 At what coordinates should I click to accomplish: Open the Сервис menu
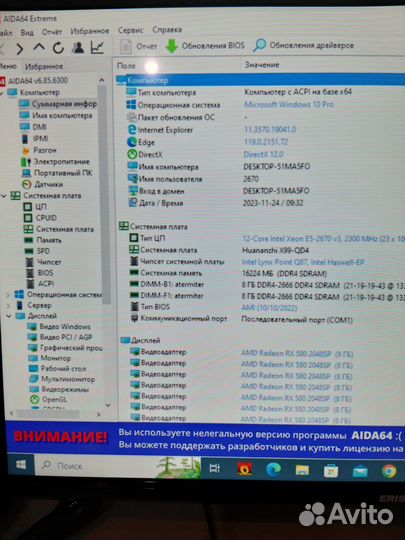pyautogui.click(x=131, y=30)
